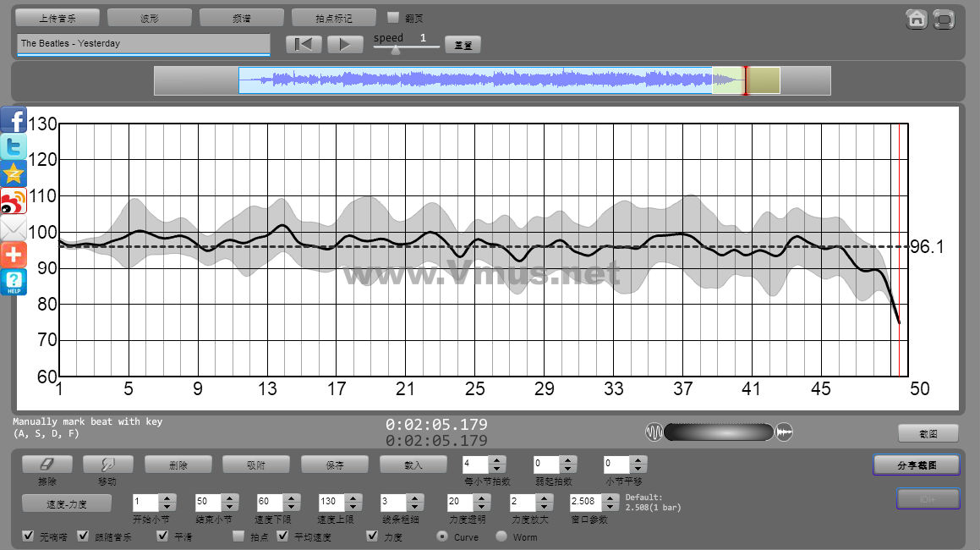Select the eraser (擦除) tool
Viewport: 980px width, 550px height.
click(x=47, y=465)
